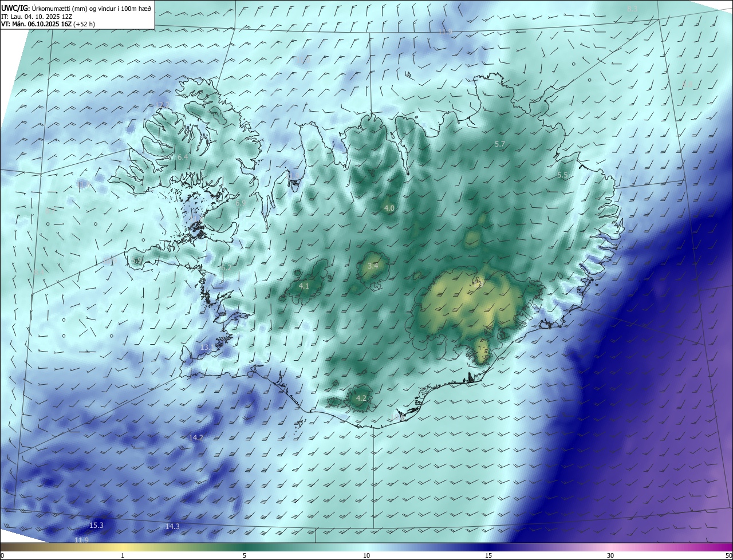Click the map value label '5.7'

tap(500, 144)
